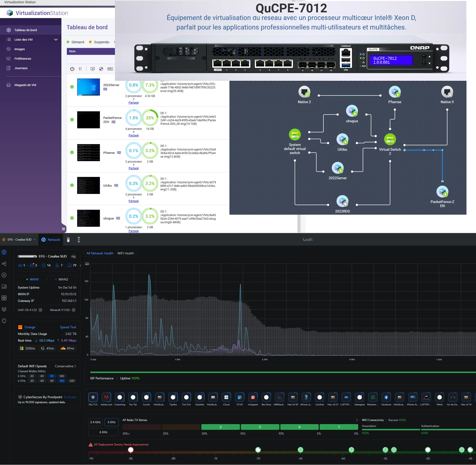Click the UniFi client devices sidebar icon
Screen dimensions: 476x465
[4, 286]
